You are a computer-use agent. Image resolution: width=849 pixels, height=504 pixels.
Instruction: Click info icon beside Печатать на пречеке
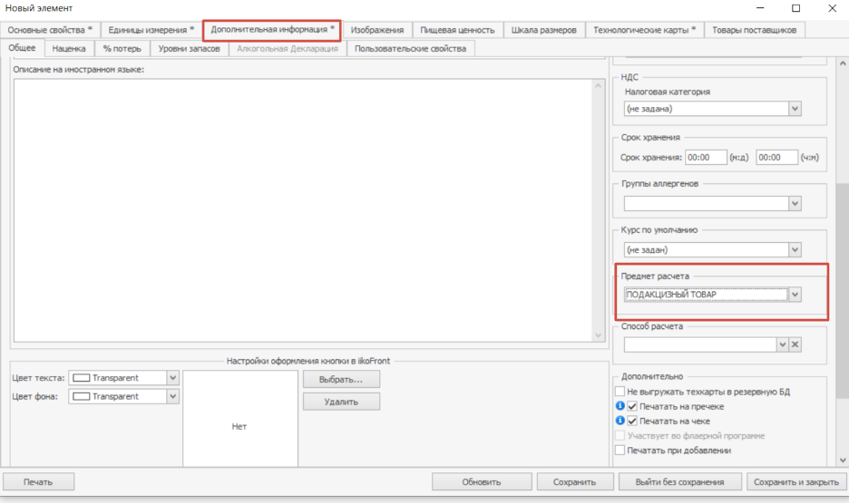tap(620, 405)
